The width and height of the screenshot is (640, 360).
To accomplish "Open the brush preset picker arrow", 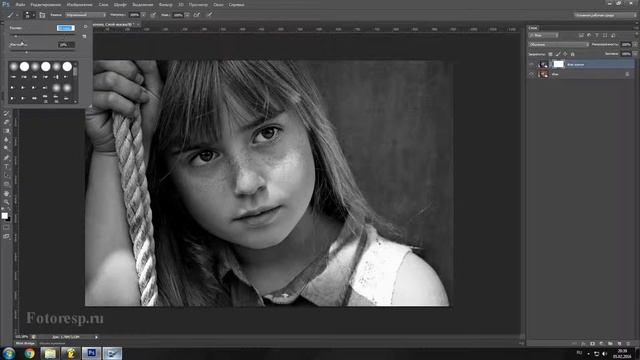I will 33,15.
